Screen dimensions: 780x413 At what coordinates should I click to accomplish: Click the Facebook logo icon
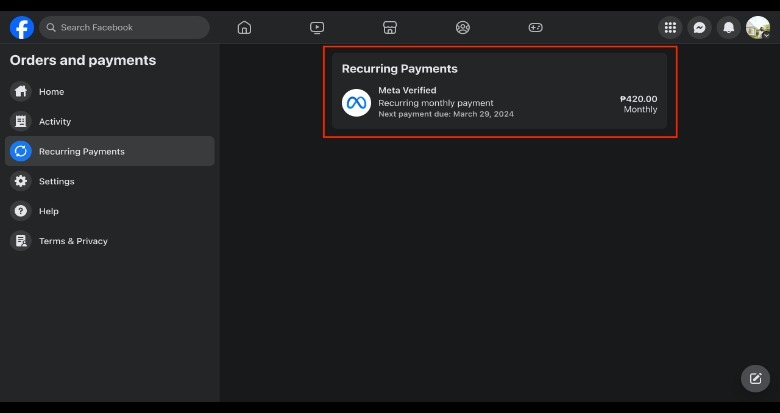[x=22, y=27]
